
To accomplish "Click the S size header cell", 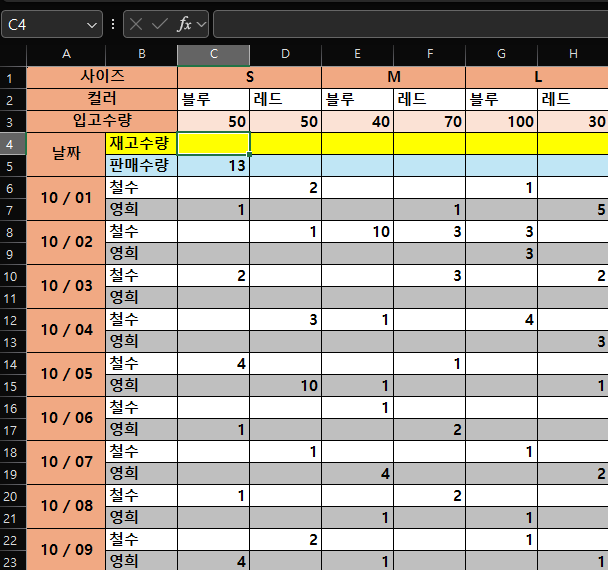I will 250,77.
